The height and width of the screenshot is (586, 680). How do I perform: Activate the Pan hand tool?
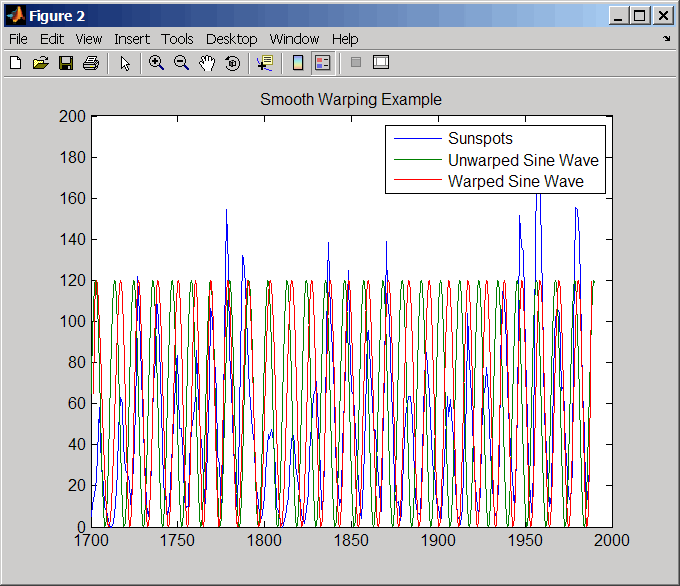[207, 63]
